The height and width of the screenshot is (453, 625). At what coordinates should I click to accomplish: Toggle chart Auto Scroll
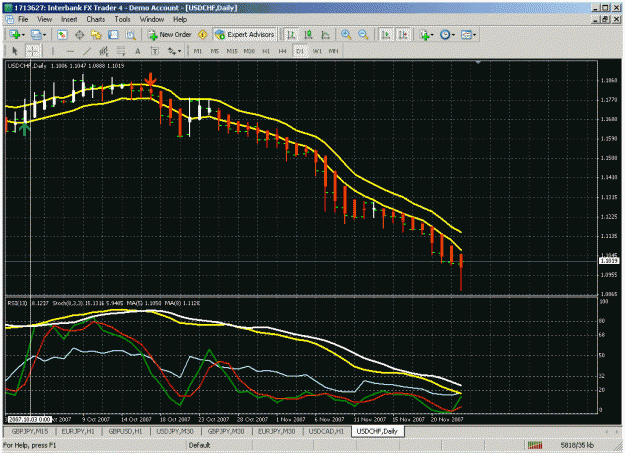point(386,35)
